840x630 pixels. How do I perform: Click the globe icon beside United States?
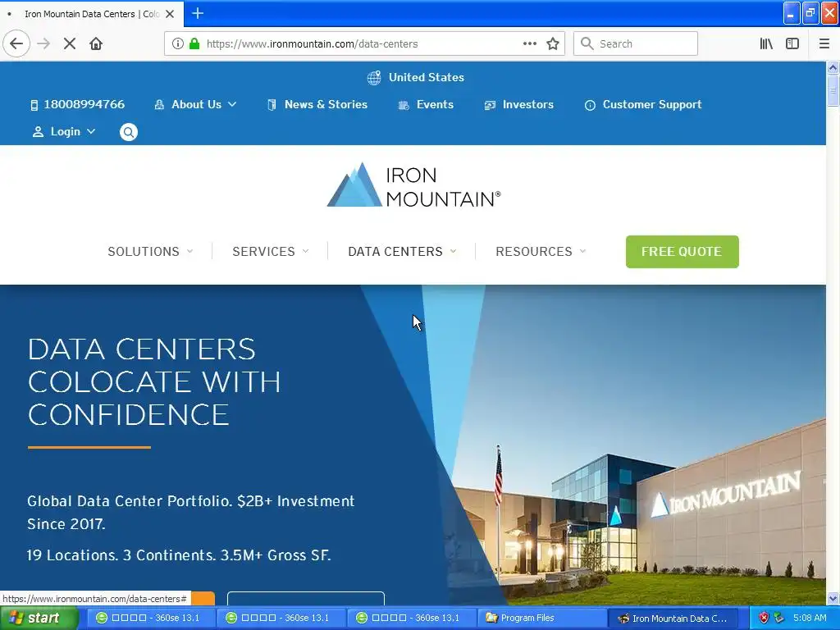pyautogui.click(x=374, y=78)
